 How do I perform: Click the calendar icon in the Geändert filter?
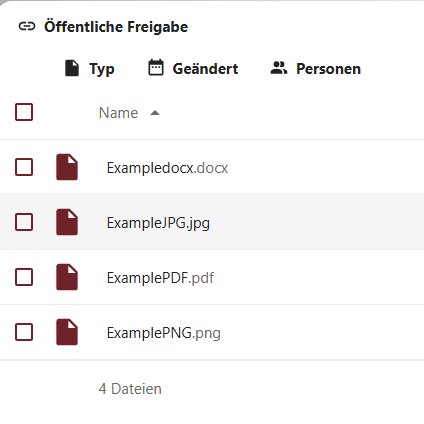(x=156, y=68)
